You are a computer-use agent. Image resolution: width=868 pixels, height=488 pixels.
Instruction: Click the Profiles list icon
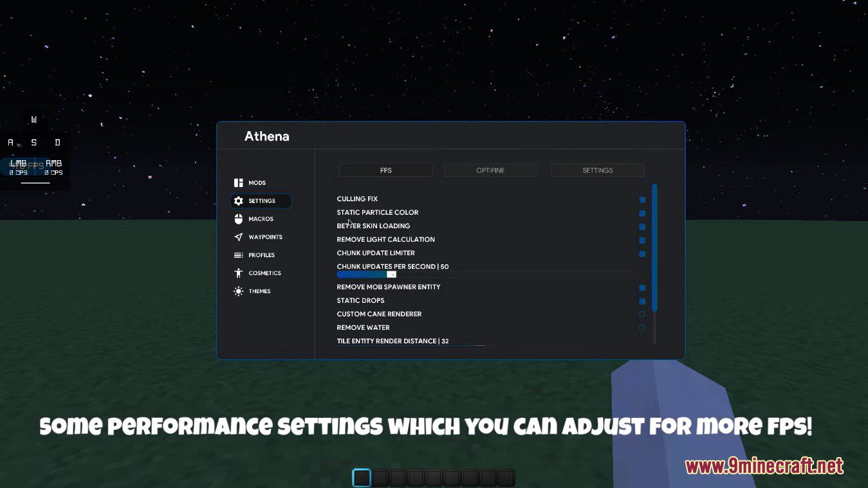pyautogui.click(x=239, y=255)
